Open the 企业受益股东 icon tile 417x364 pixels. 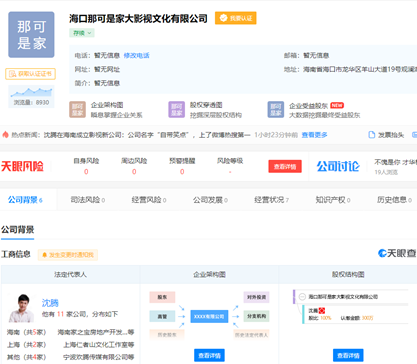(276, 110)
